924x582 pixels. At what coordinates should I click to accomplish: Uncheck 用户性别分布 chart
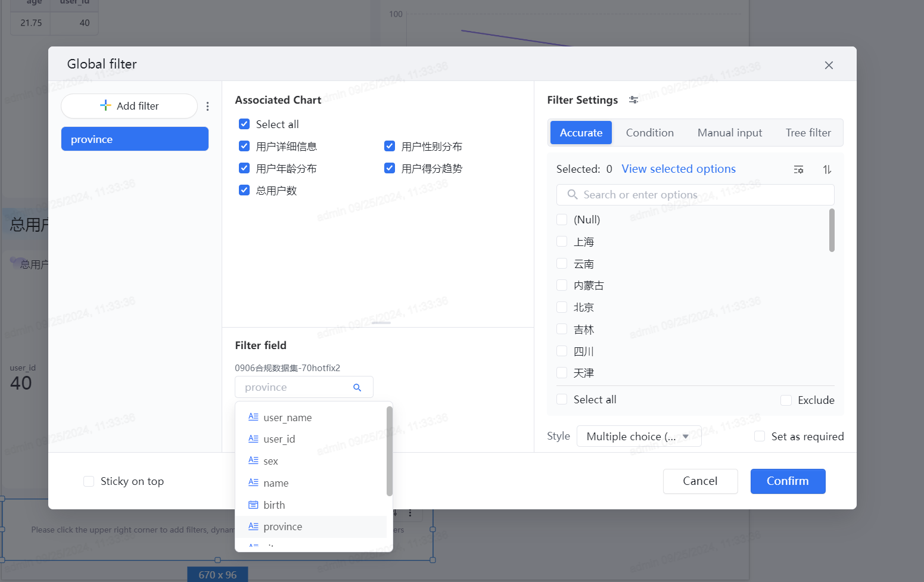[x=390, y=146]
